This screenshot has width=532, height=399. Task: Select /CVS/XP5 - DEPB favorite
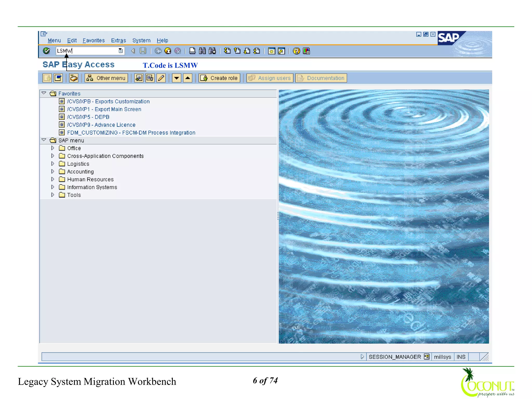pyautogui.click(x=88, y=117)
